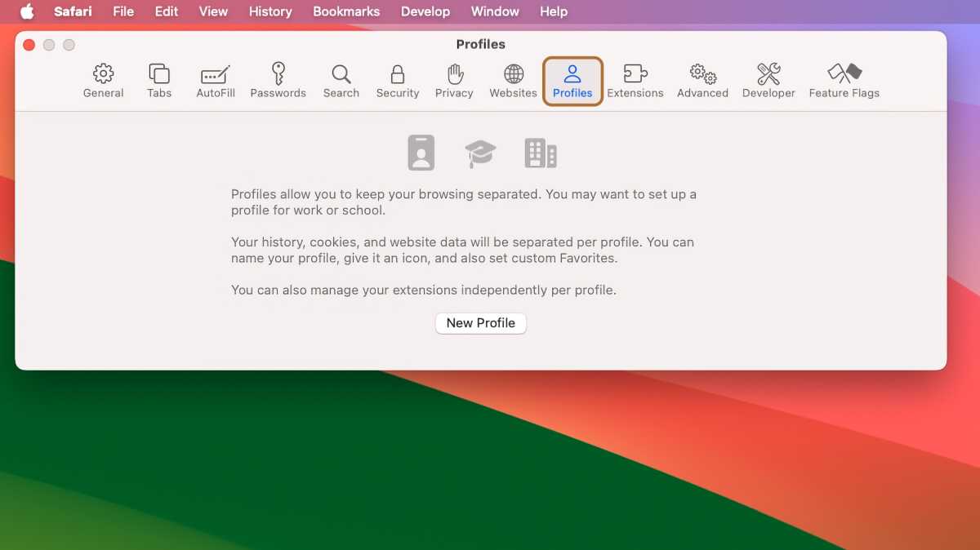Open the General settings pane
This screenshot has height=550, width=980.
click(103, 81)
